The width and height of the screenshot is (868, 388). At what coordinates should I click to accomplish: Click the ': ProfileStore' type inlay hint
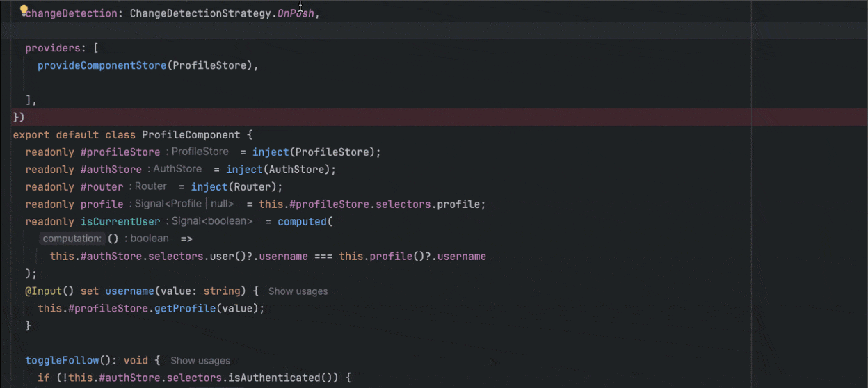[197, 152]
